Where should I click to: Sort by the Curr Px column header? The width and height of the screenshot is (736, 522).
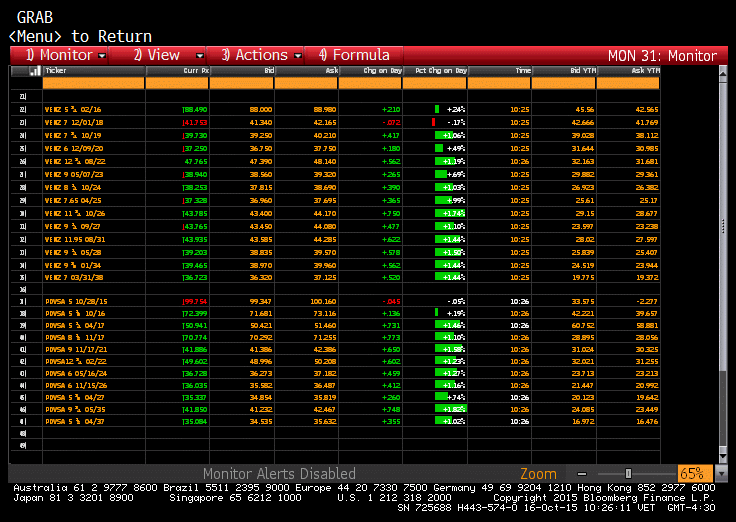click(177, 71)
